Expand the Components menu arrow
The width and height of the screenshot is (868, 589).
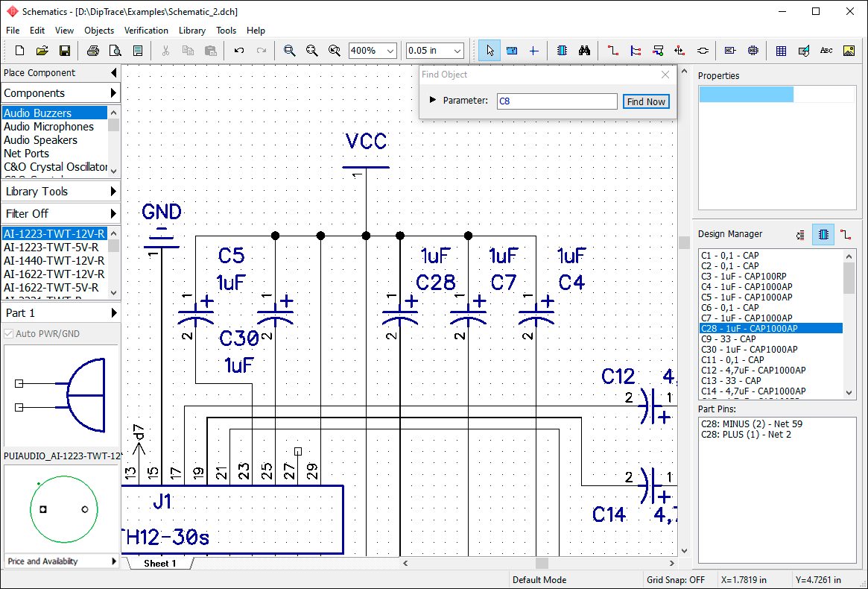pyautogui.click(x=113, y=93)
